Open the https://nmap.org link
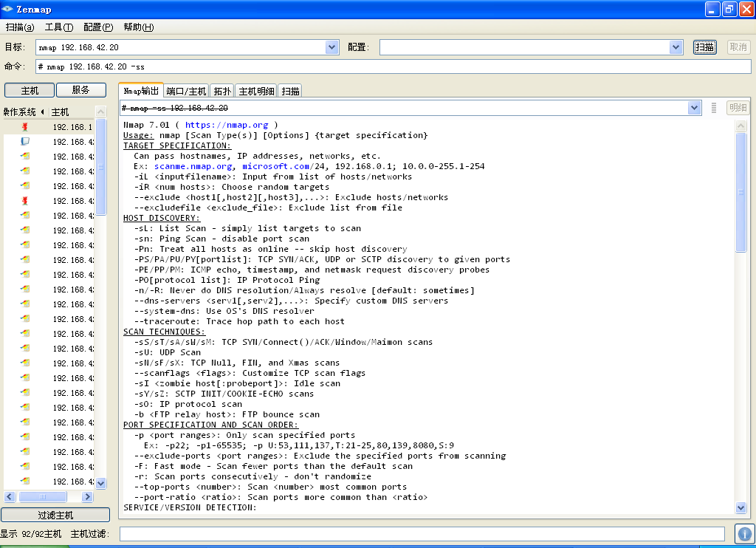756x548 pixels. [226, 125]
